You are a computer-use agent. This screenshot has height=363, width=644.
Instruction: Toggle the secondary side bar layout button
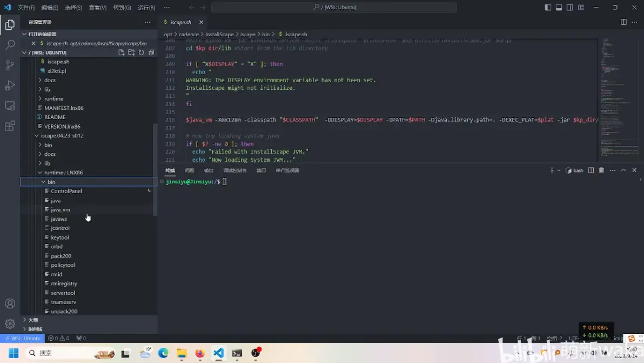569,8
